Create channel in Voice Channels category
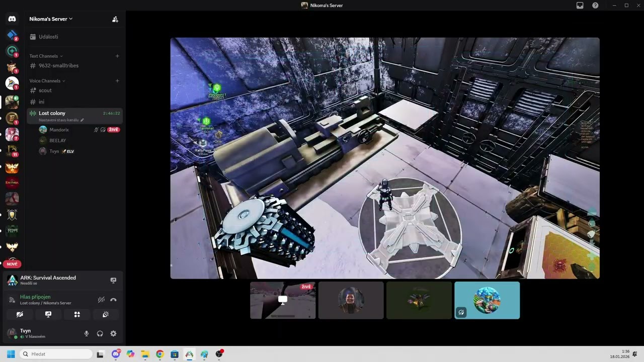The image size is (644, 362). (117, 81)
